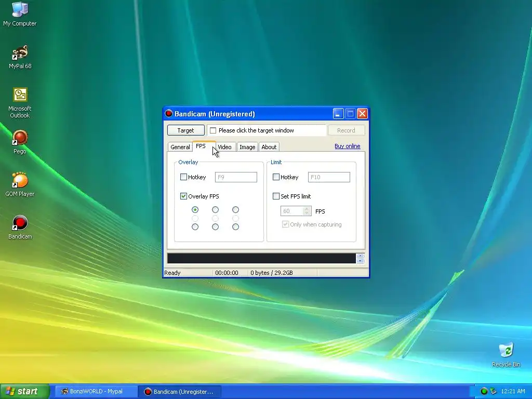Click the Record button
The height and width of the screenshot is (399, 532).
tap(346, 130)
